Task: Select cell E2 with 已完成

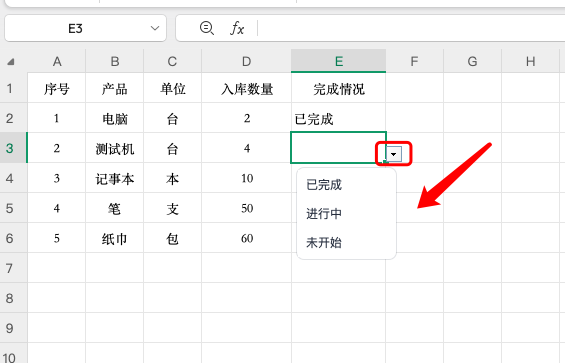Action: (x=338, y=118)
